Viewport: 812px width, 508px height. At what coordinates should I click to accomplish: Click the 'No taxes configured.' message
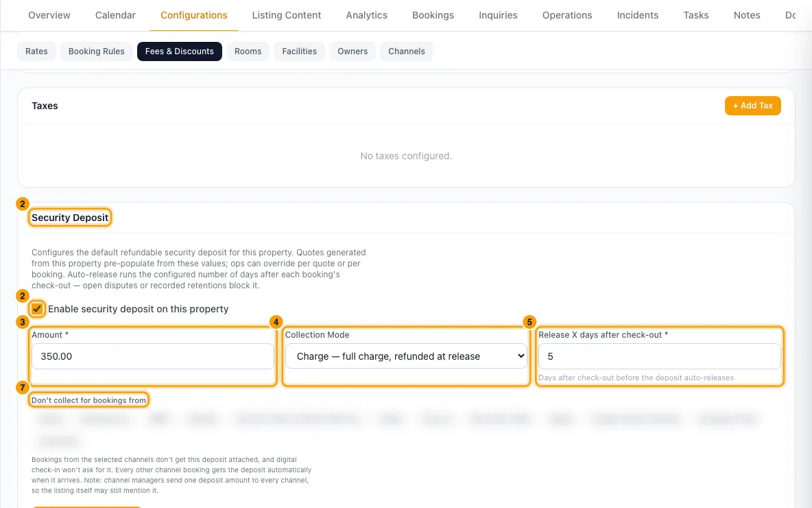pos(406,156)
